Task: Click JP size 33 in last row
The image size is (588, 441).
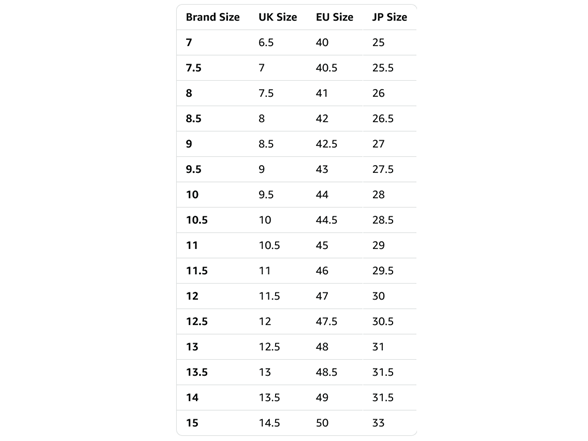Action: pos(378,423)
